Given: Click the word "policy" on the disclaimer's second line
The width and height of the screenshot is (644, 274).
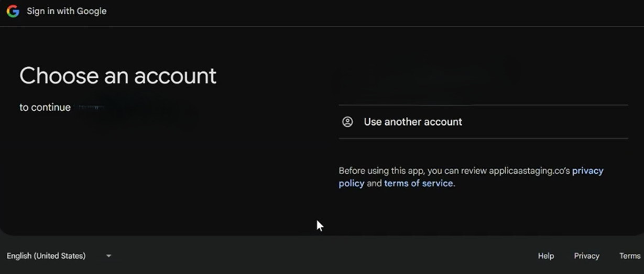Looking at the screenshot, I should click(x=351, y=183).
